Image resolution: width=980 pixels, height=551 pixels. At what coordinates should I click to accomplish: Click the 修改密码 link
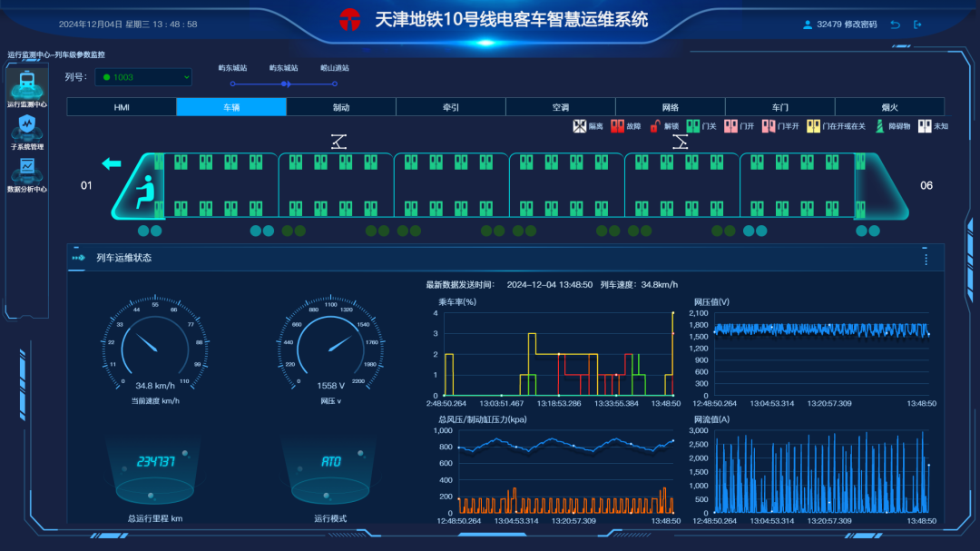[860, 25]
